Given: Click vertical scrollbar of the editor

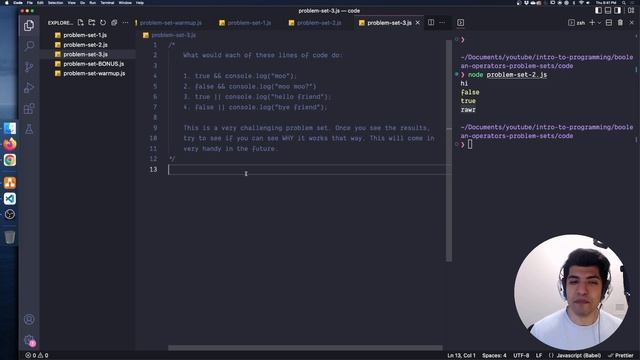Looking at the screenshot, I should point(449,151).
